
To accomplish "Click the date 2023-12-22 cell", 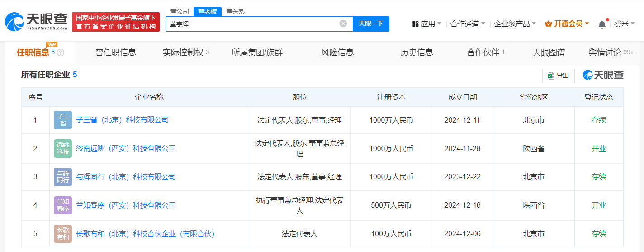I will (462, 177).
